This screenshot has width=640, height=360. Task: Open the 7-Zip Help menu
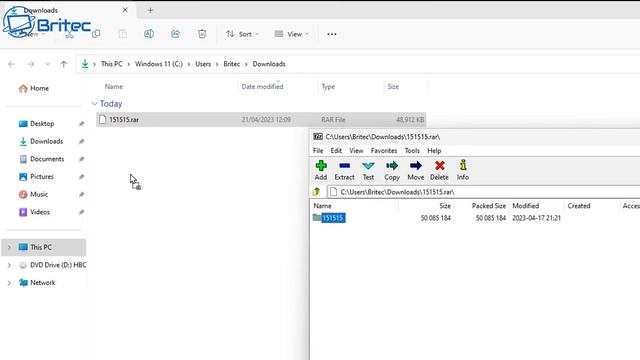(x=434, y=151)
